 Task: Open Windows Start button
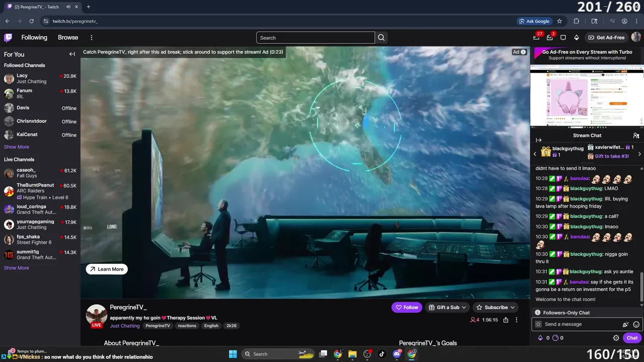[233, 354]
